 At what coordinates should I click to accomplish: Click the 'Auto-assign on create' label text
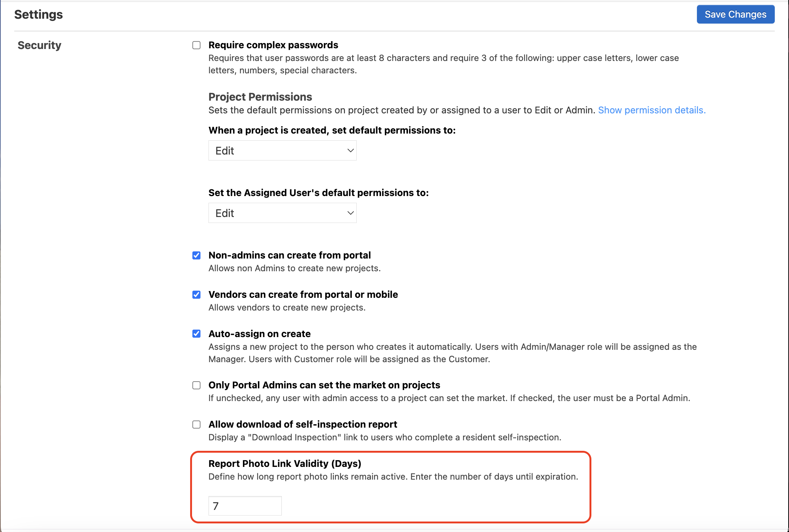point(259,334)
